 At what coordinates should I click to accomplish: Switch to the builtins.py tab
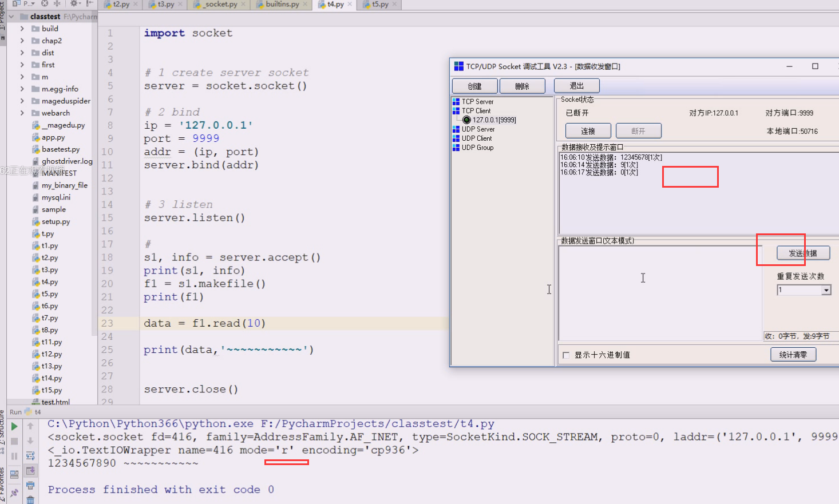pyautogui.click(x=282, y=5)
